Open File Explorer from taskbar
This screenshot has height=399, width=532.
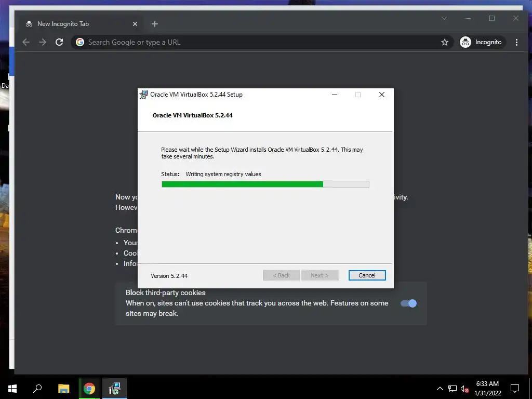pos(63,389)
